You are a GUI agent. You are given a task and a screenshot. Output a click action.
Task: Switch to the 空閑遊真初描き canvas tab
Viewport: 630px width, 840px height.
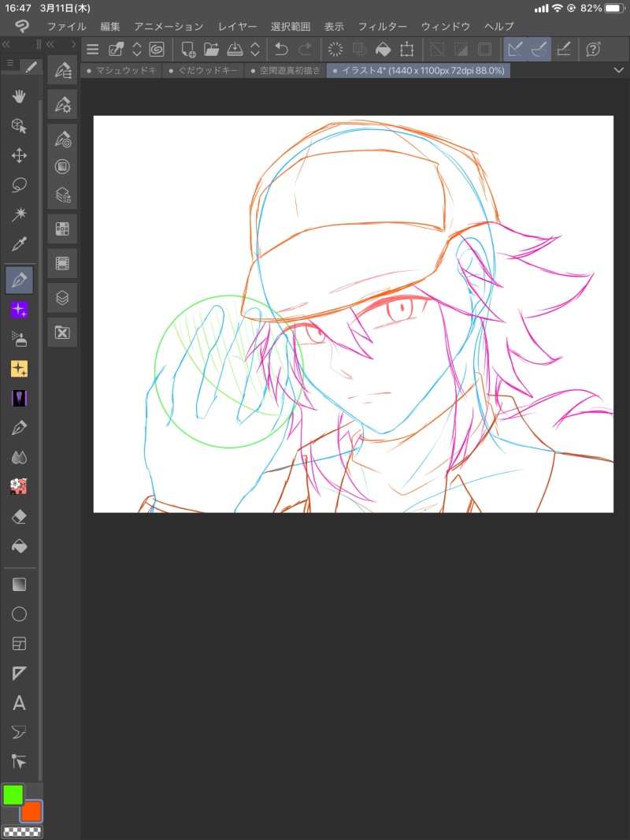point(285,70)
